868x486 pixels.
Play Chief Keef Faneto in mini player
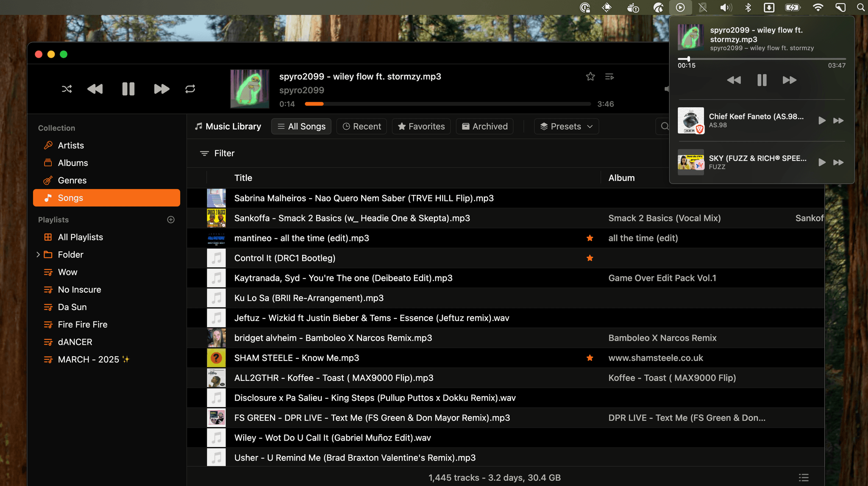pyautogui.click(x=822, y=121)
